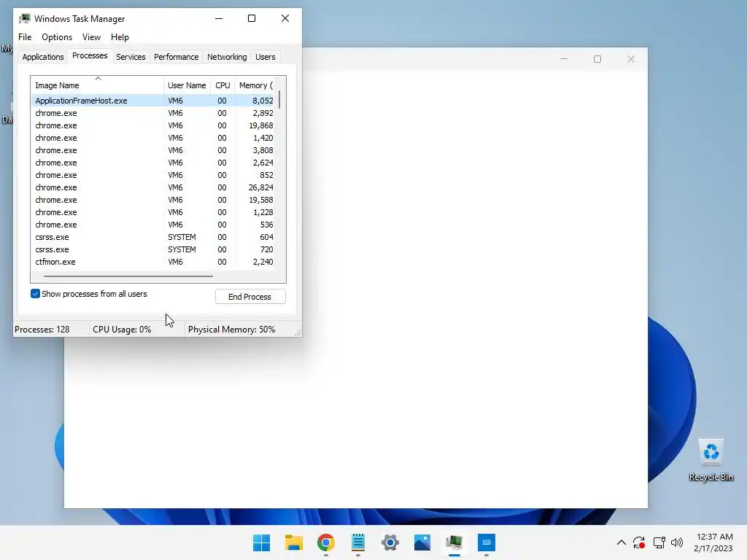Switch to the Networking tab

click(x=227, y=57)
